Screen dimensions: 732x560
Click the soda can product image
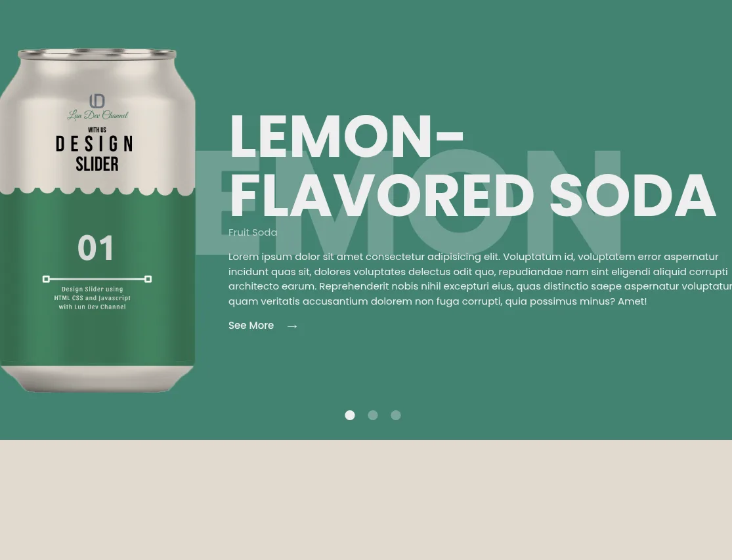coord(97,220)
